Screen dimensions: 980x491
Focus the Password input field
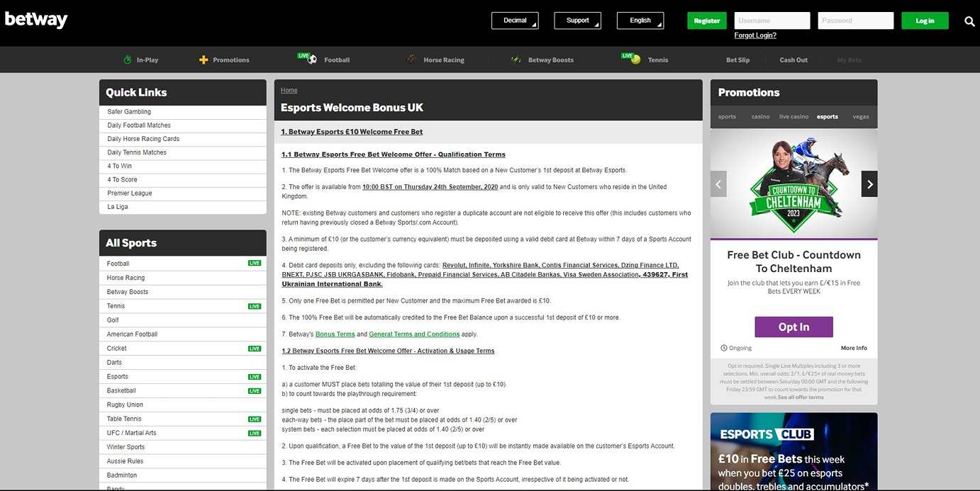856,21
